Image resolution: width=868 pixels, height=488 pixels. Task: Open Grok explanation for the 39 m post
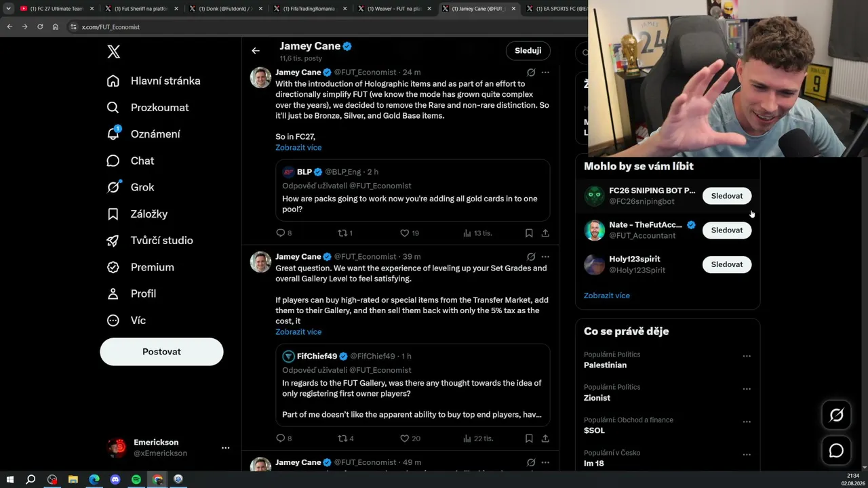point(531,257)
